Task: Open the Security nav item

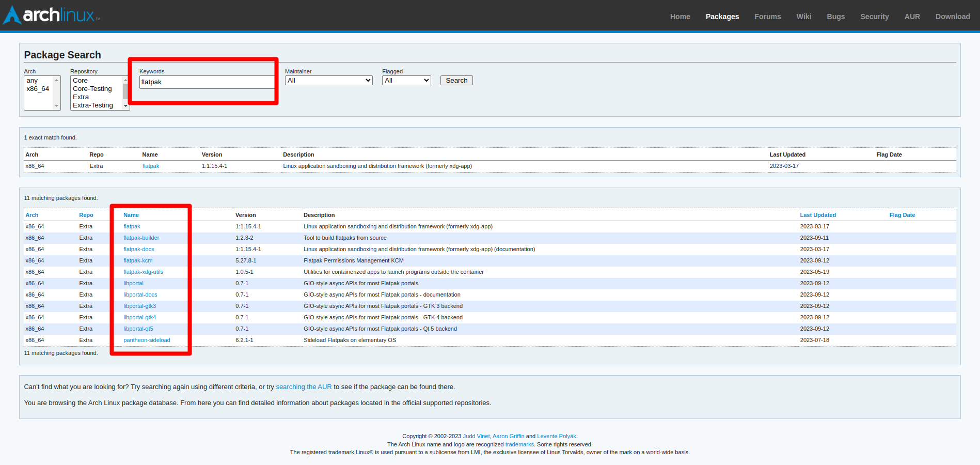Action: pos(875,17)
